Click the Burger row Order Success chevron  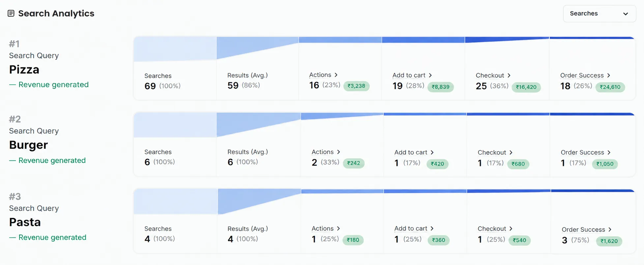coord(609,152)
